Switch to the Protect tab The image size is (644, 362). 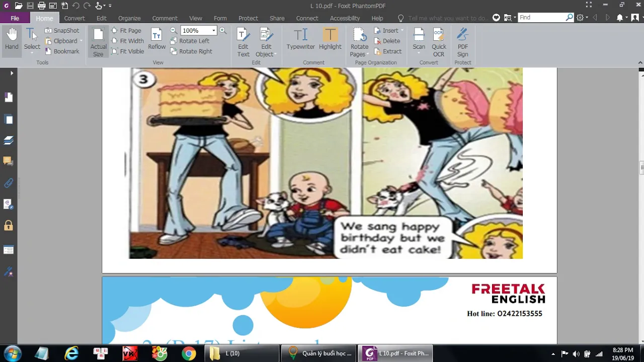coord(248,18)
